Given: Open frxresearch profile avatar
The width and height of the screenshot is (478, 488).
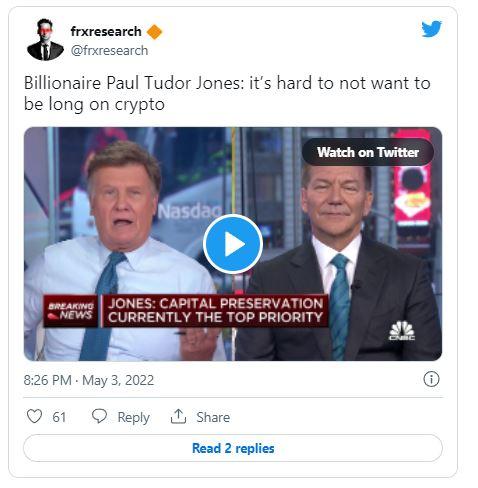Looking at the screenshot, I should click(x=45, y=40).
